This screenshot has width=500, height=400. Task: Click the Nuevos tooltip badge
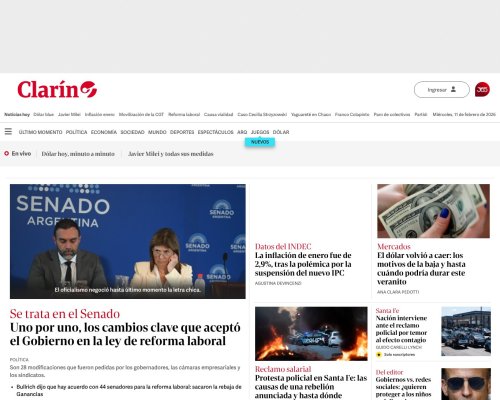260,142
